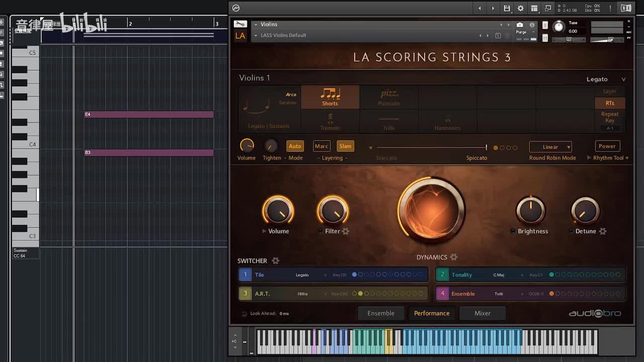The height and width of the screenshot is (362, 644).
Task: Save the LASS Violins Default snapshot
Action: [x=498, y=36]
